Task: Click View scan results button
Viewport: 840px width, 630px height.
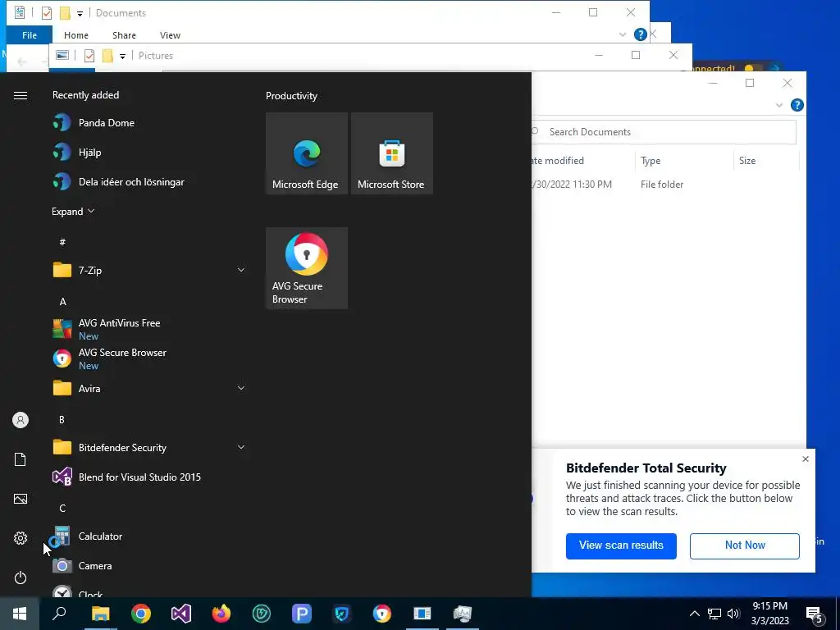Action: pyautogui.click(x=621, y=546)
